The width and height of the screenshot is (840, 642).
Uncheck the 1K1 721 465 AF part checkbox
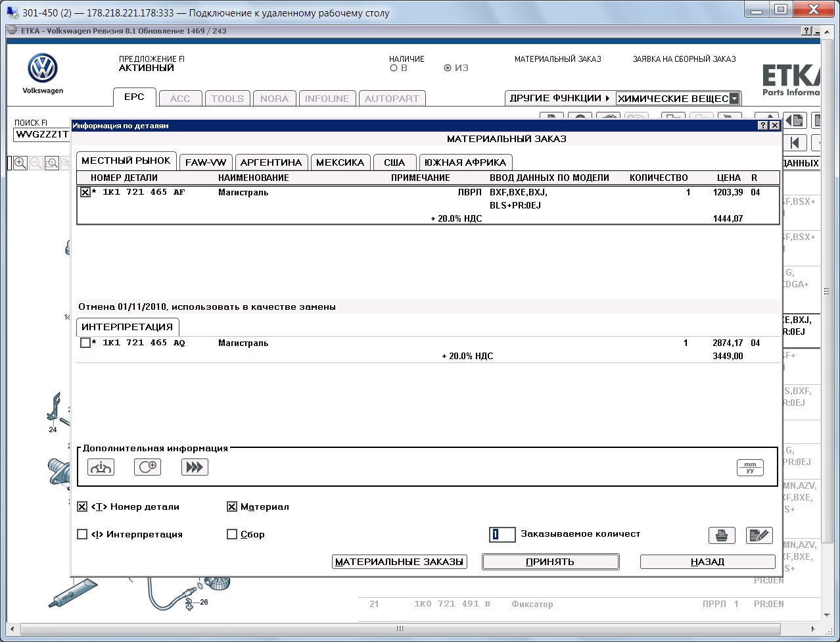(85, 193)
